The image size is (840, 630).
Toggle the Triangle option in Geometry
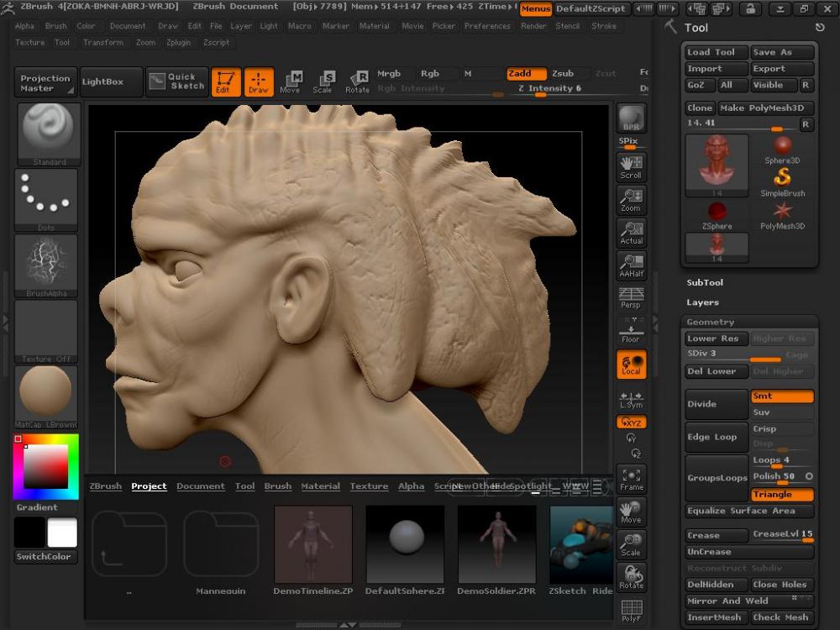click(782, 495)
